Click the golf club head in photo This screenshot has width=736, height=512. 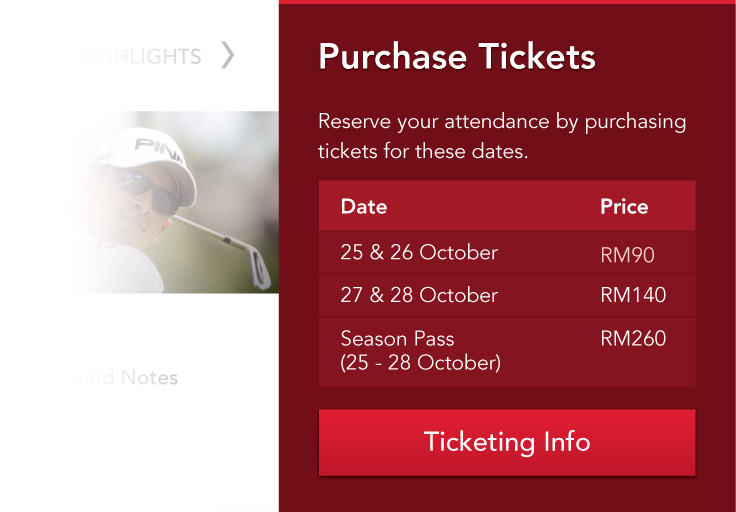(x=259, y=269)
